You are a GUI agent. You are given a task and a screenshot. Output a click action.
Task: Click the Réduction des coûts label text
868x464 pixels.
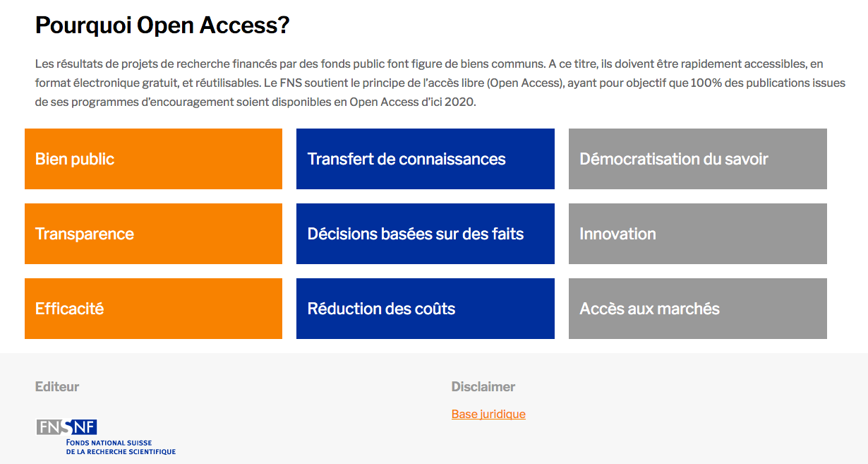pos(381,309)
